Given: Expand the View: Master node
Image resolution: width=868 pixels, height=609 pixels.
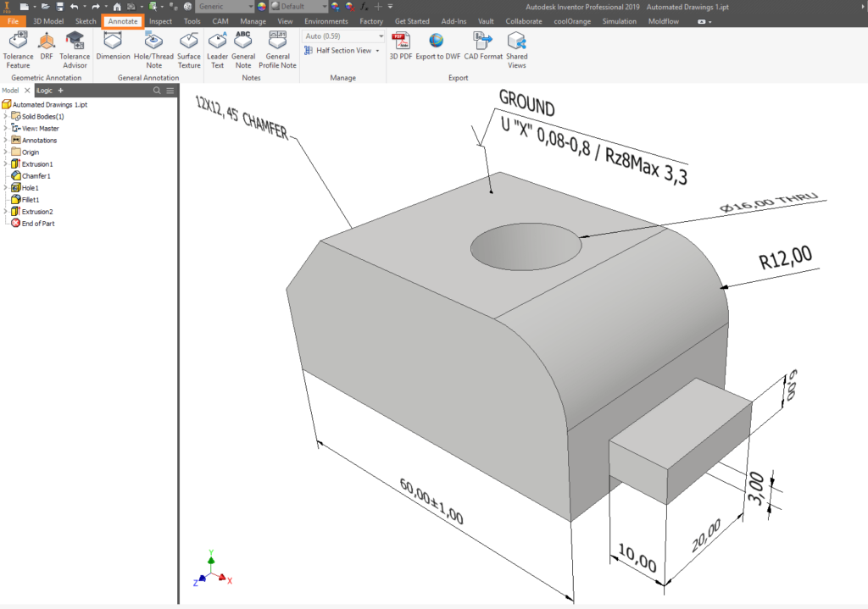Looking at the screenshot, I should tap(6, 129).
